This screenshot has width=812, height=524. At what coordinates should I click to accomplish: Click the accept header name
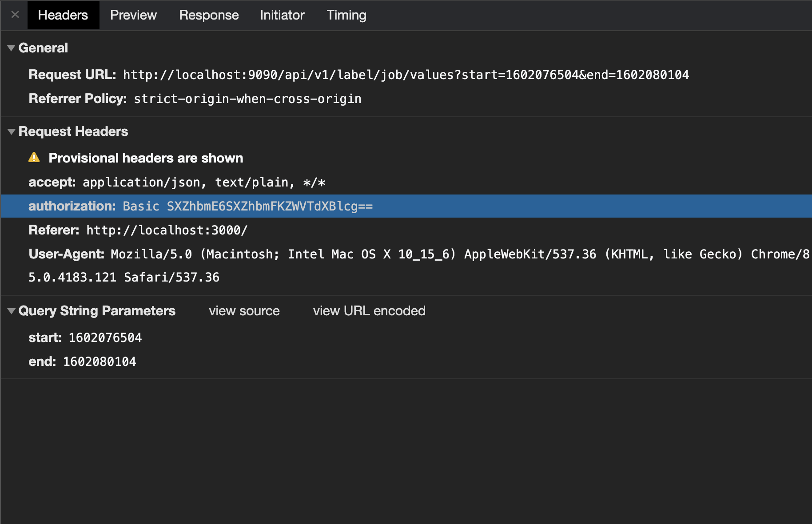52,182
